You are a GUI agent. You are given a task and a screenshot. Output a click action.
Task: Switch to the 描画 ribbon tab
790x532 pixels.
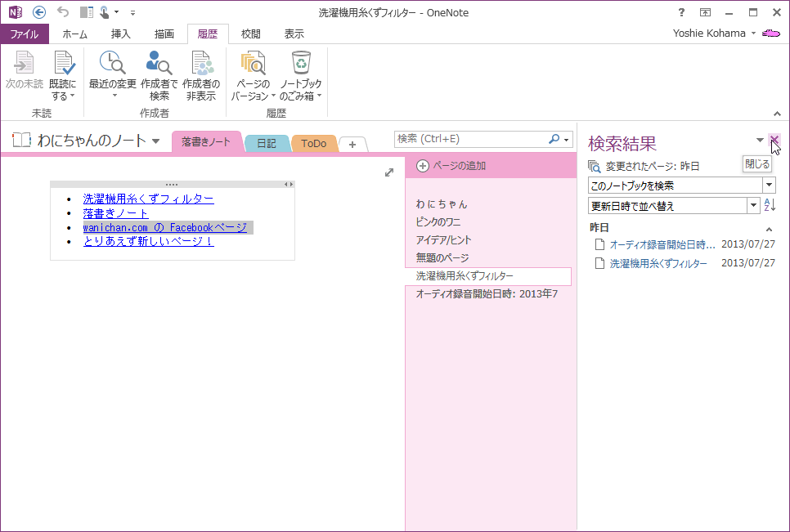click(164, 34)
